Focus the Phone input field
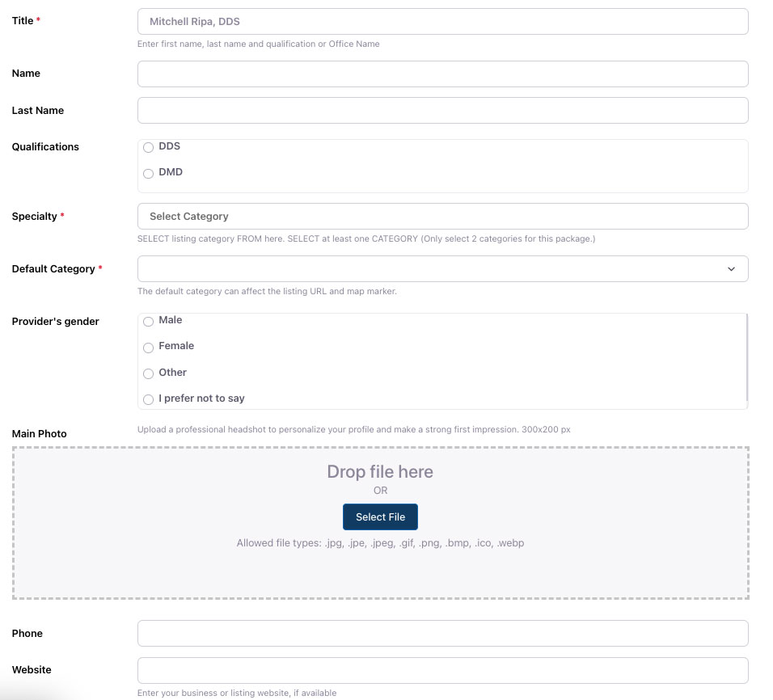Screen dimensions: 773x700 442,634
